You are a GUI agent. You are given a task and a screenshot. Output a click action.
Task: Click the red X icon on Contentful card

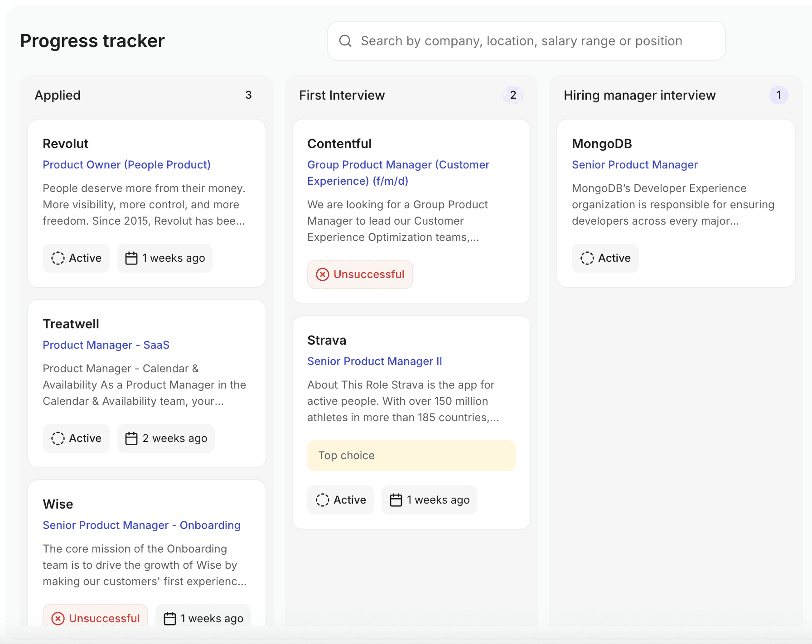point(323,274)
